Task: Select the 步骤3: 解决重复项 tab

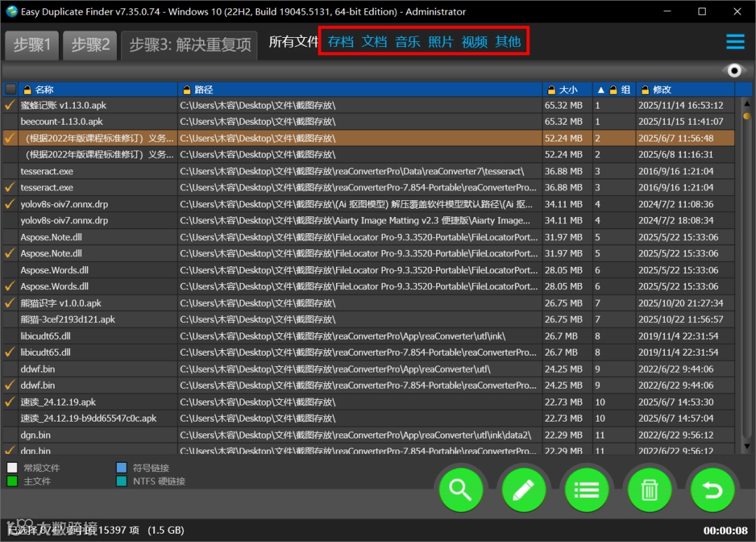Action: (190, 46)
